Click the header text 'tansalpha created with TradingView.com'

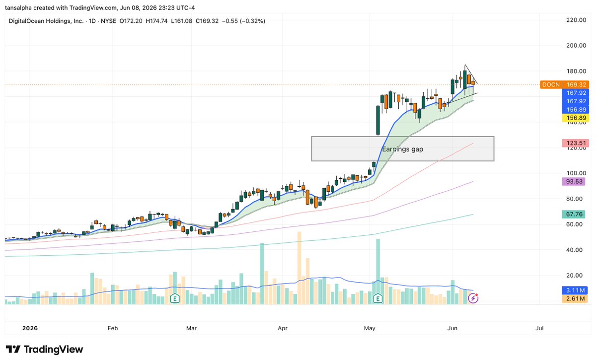pyautogui.click(x=62, y=8)
